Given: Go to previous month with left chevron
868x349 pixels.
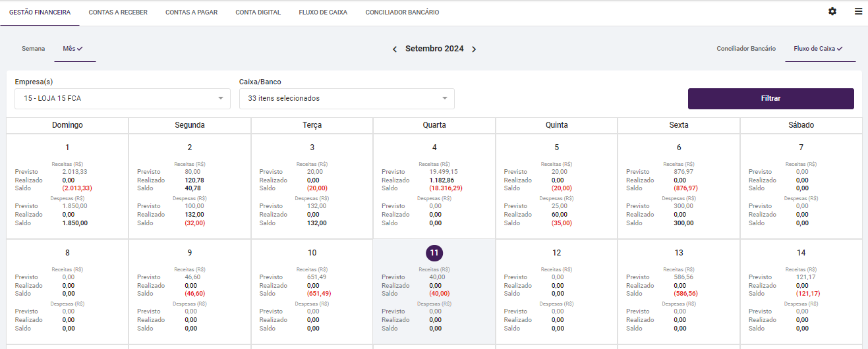Looking at the screenshot, I should (395, 49).
